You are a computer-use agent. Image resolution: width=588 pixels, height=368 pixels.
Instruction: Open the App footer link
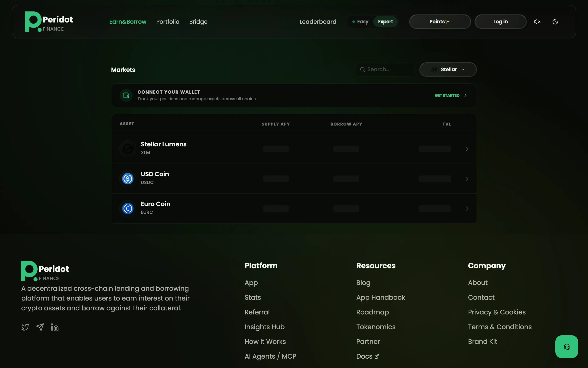pyautogui.click(x=251, y=283)
